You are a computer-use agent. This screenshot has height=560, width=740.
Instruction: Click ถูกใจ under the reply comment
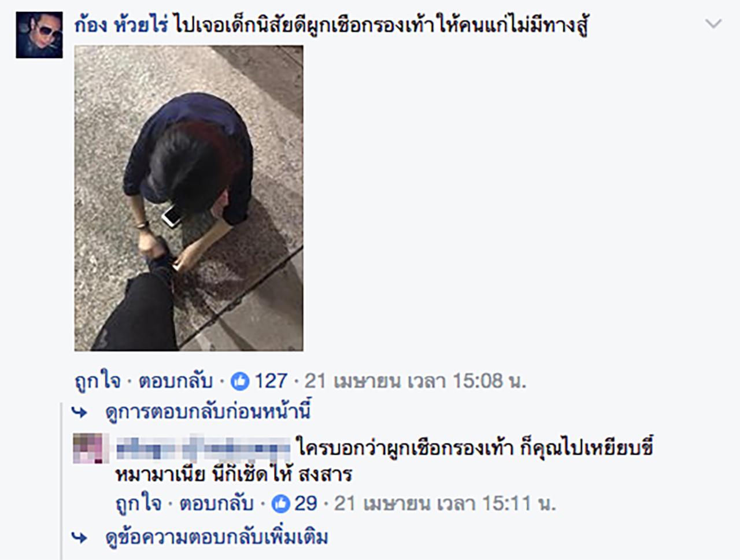(x=139, y=503)
